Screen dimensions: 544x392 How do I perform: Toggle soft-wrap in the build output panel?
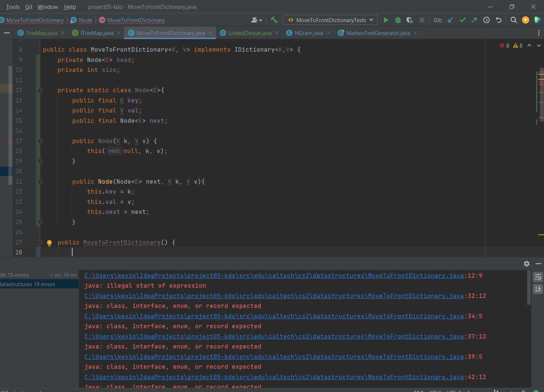click(538, 277)
